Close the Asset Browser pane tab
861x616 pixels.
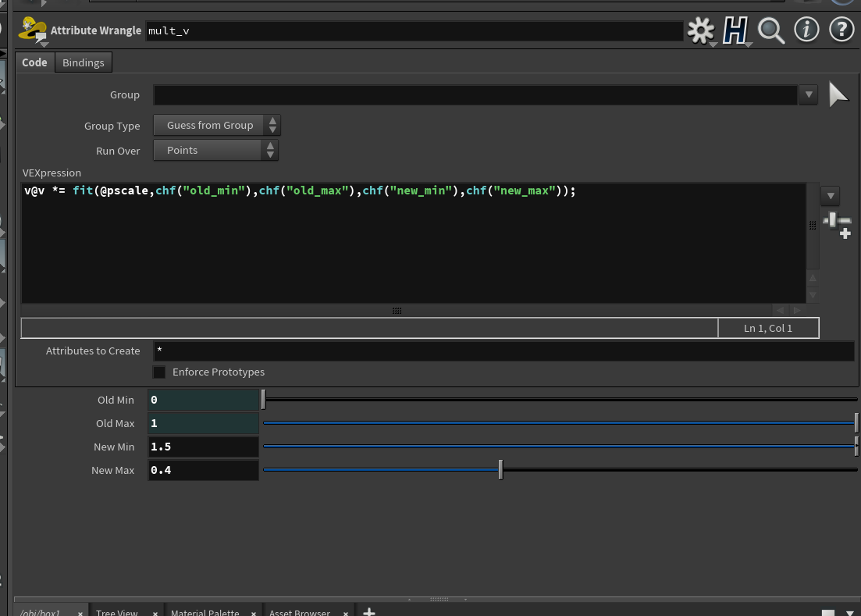345,613
